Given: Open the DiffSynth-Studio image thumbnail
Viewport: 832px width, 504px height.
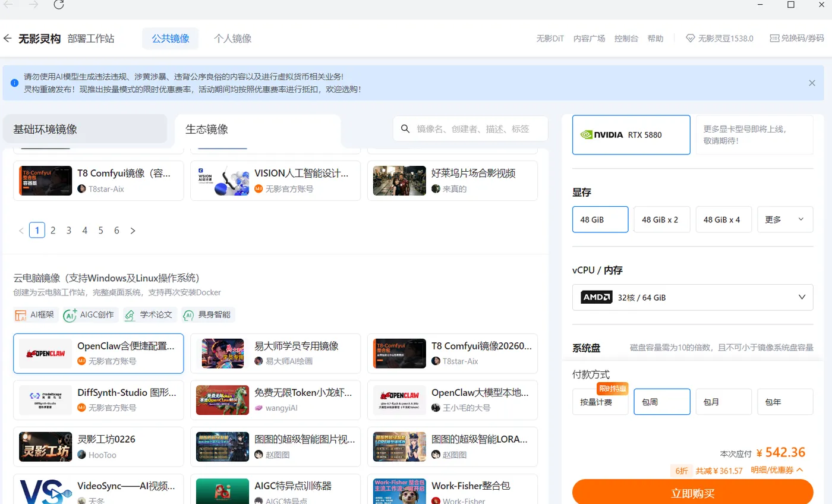Looking at the screenshot, I should [x=46, y=400].
